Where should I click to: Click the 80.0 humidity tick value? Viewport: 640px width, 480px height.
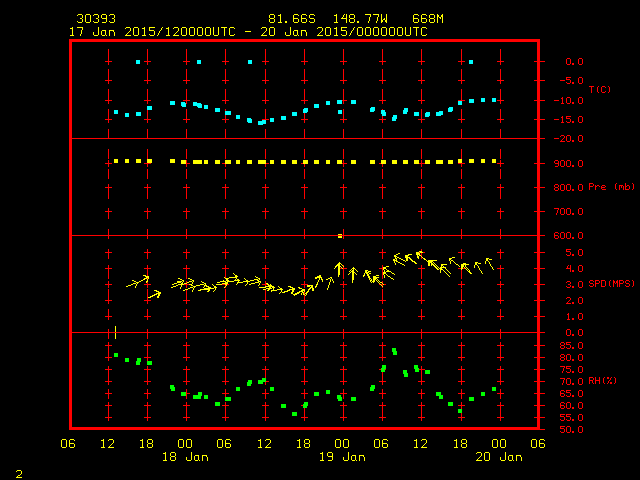click(571, 358)
